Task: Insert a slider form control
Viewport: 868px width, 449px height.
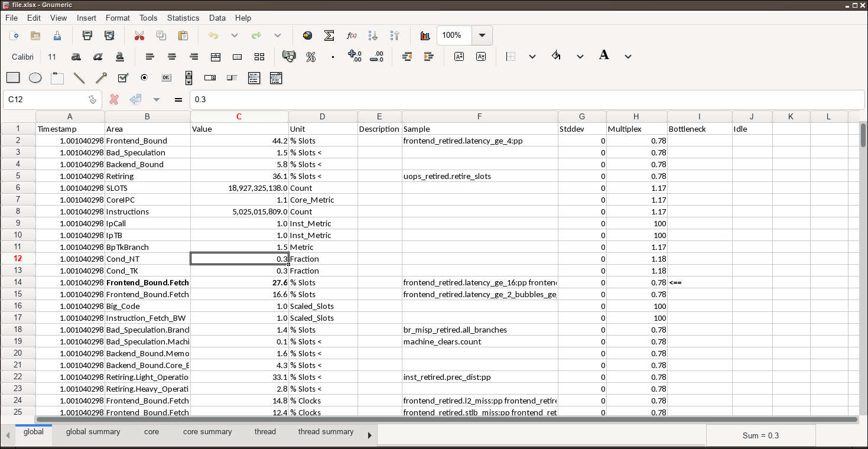Action: pyautogui.click(x=232, y=77)
